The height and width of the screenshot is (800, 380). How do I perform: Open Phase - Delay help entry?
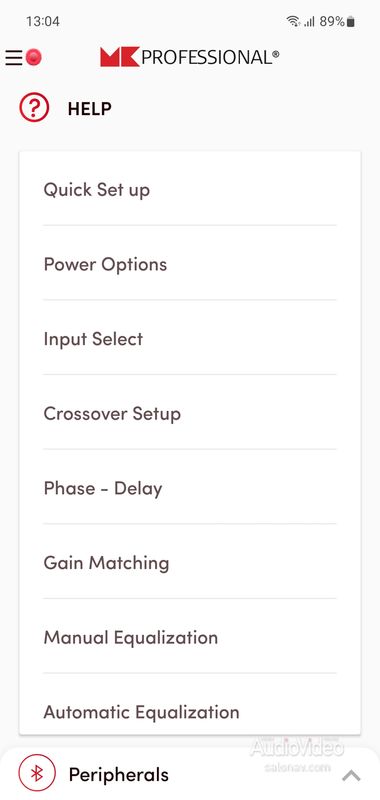point(190,488)
